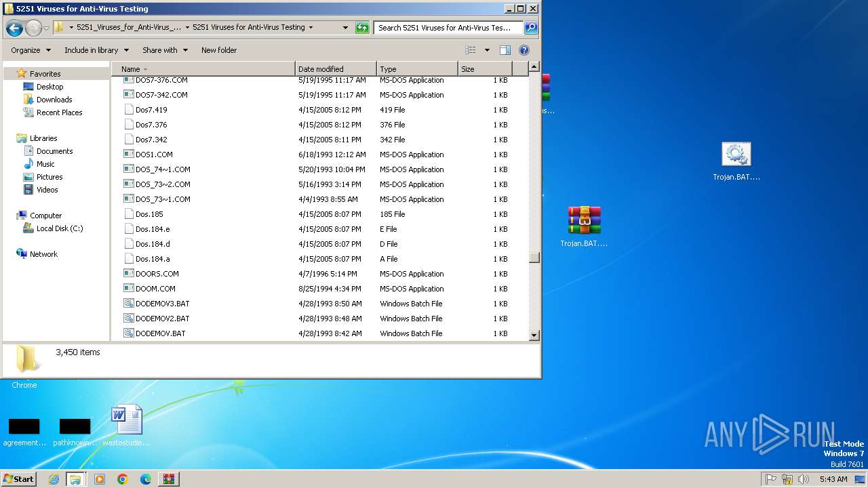Click the DODEMOV.BAT batch file icon
Screen dimensions: 868x488
(129, 333)
